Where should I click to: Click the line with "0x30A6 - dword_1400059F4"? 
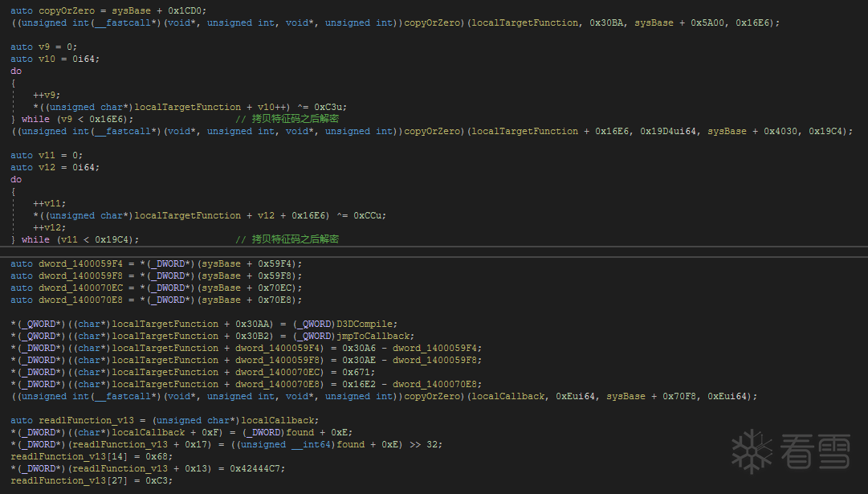tap(246, 348)
